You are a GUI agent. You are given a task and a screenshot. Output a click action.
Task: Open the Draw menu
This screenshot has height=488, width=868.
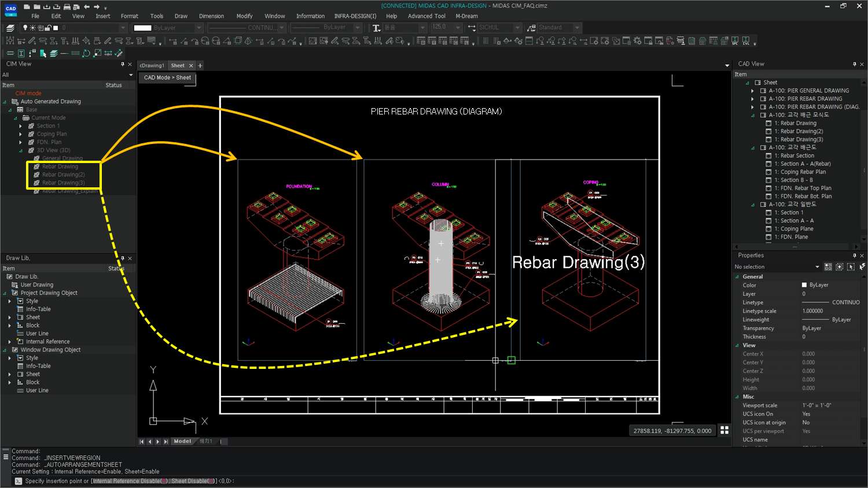pos(181,16)
